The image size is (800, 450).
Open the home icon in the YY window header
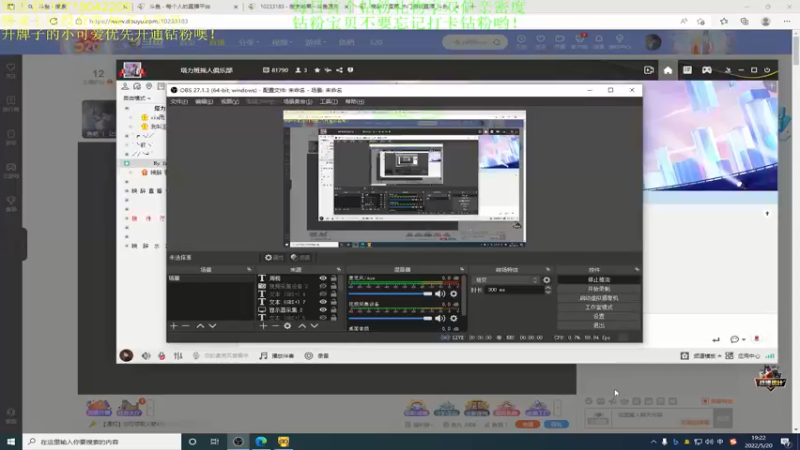(668, 70)
